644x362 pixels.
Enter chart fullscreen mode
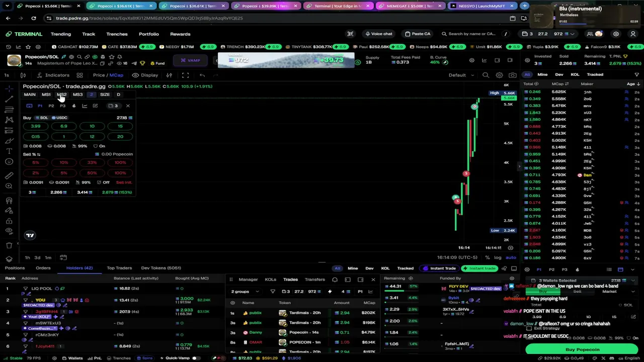185,75
